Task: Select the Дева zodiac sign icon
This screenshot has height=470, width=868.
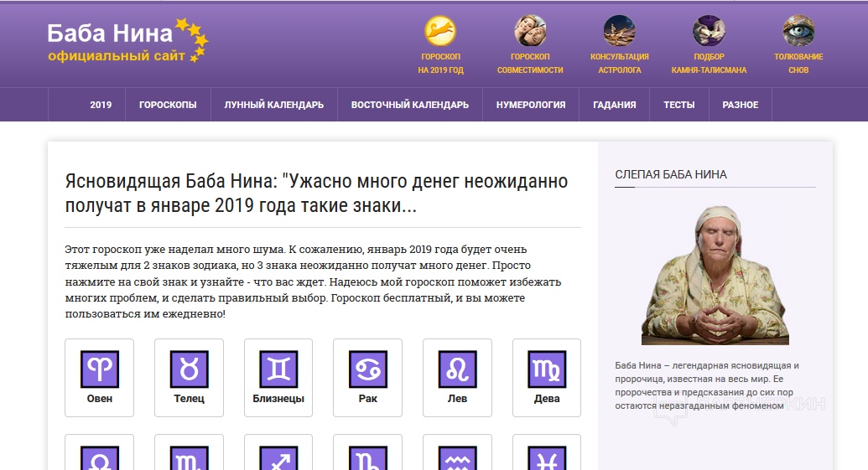Action: pos(547,369)
